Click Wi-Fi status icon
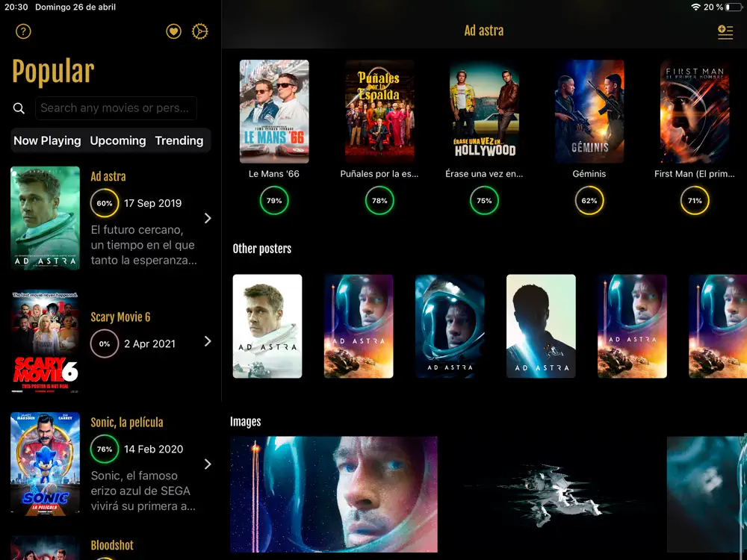The image size is (747, 560). click(x=696, y=7)
